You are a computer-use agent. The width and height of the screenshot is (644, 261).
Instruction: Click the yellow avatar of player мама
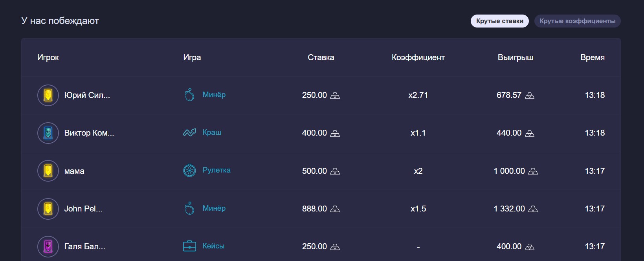[x=48, y=171]
